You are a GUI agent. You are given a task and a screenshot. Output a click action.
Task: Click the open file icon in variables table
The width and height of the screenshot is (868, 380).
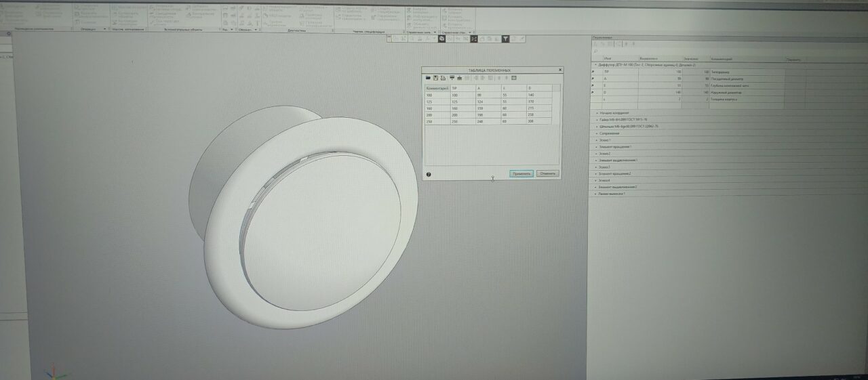click(428, 78)
